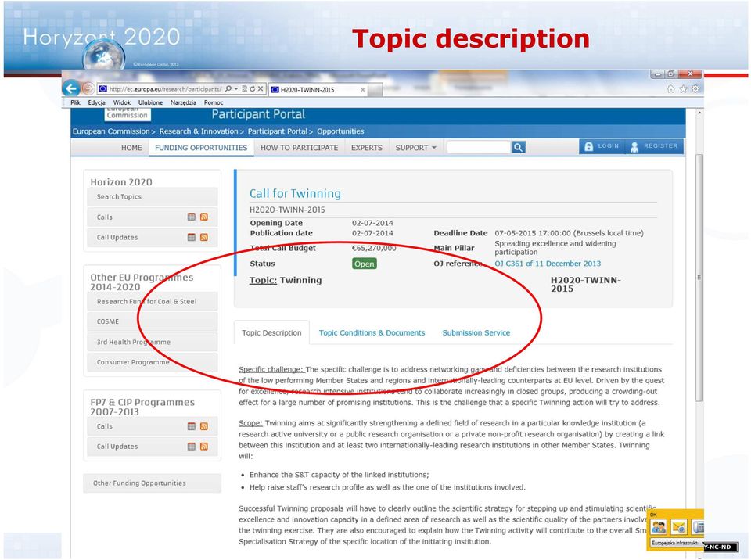Open OJ C361 of 11 December 2013 link

[x=548, y=264]
